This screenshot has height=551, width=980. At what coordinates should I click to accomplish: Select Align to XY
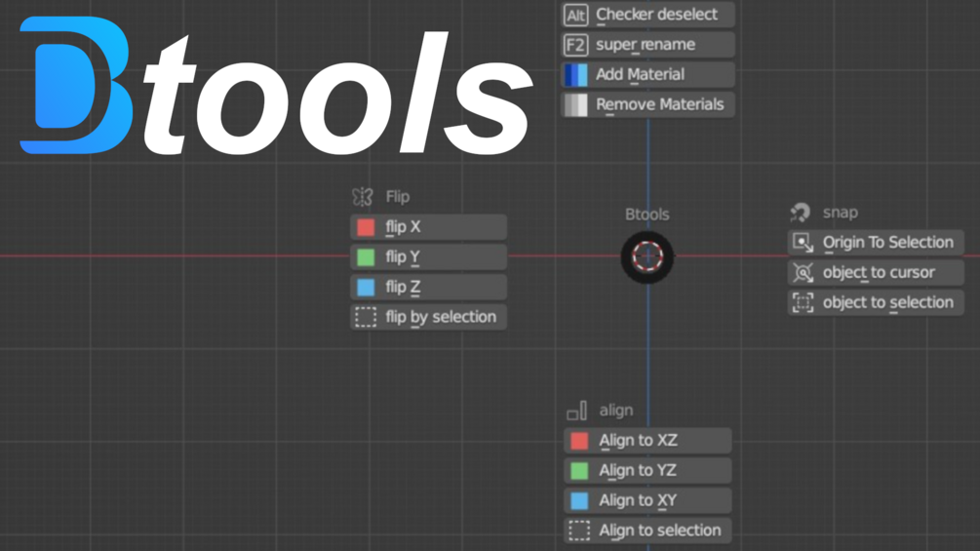click(647, 500)
